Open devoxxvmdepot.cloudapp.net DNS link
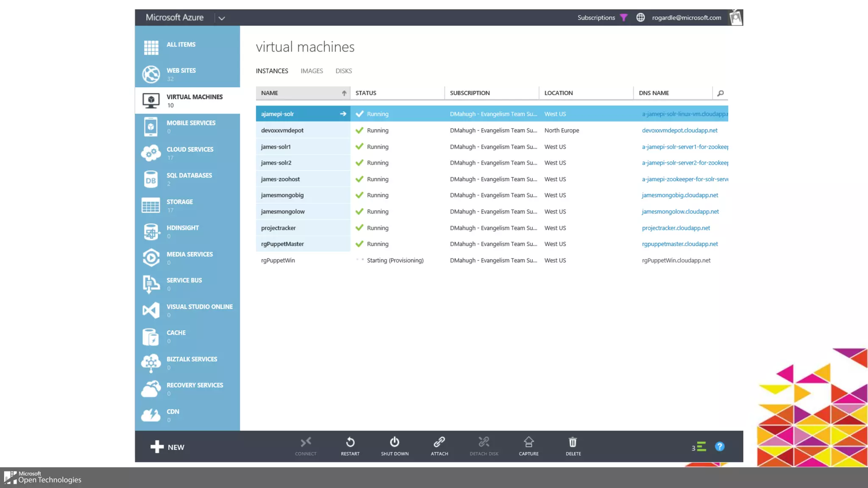Screen dimensions: 868x488 pyautogui.click(x=679, y=130)
